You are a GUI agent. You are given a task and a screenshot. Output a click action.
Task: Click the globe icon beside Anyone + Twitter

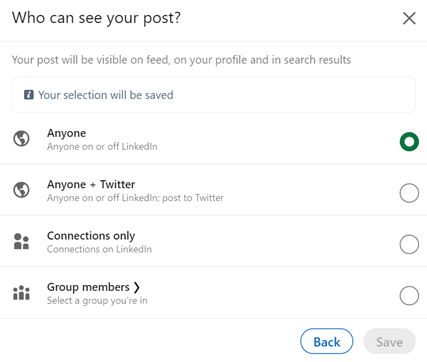coord(21,190)
